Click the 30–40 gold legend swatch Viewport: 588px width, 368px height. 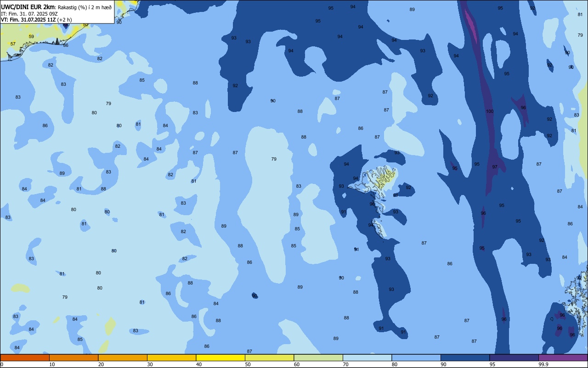[171, 357]
